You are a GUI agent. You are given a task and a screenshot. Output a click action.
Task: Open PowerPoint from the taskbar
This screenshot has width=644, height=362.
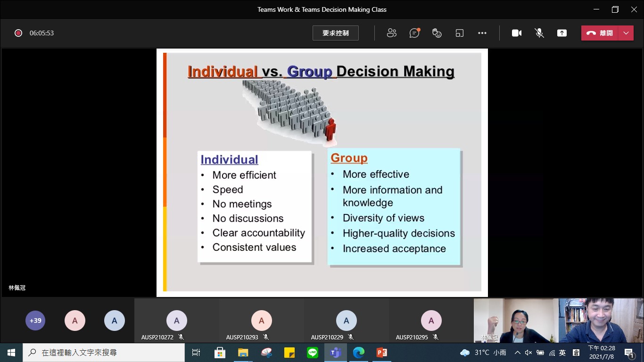[x=382, y=353]
